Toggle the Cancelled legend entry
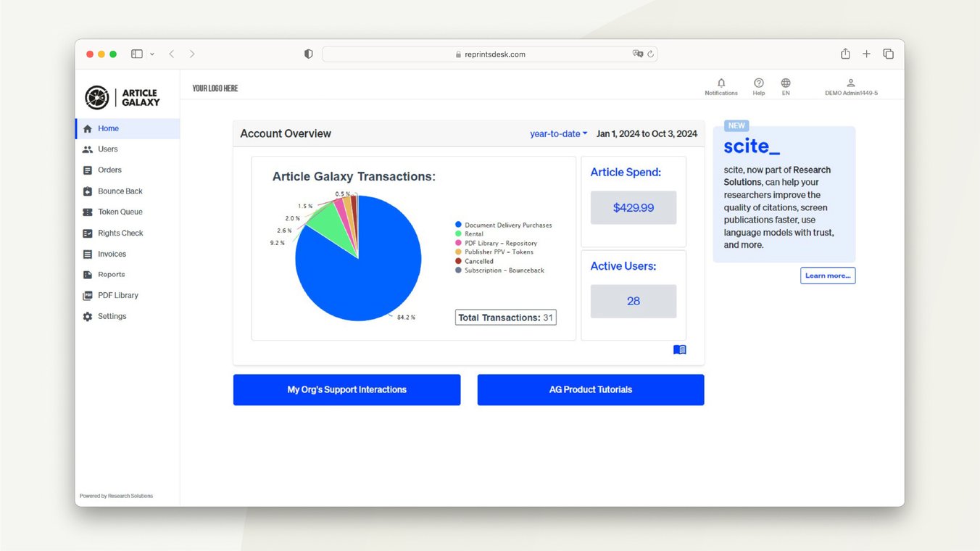This screenshot has height=551, width=980. [x=474, y=261]
